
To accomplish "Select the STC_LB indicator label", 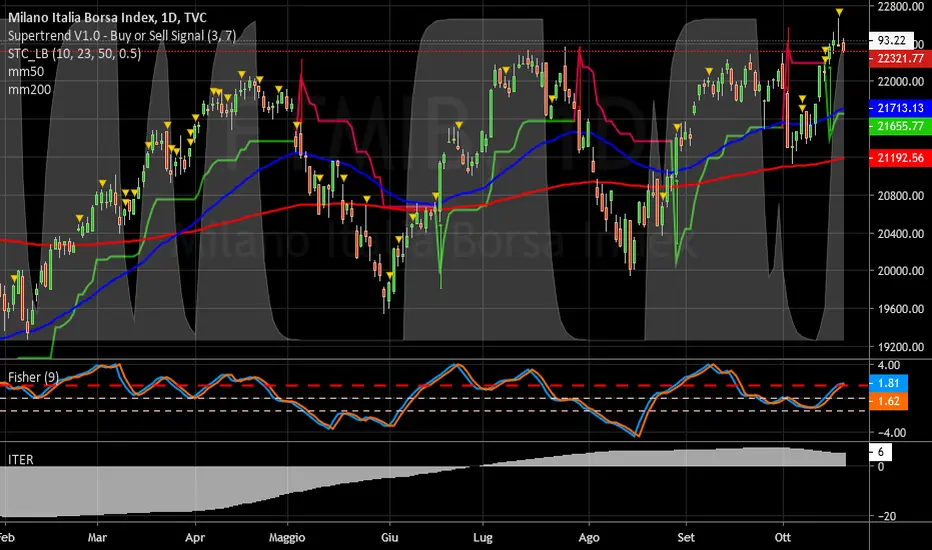I will point(74,54).
